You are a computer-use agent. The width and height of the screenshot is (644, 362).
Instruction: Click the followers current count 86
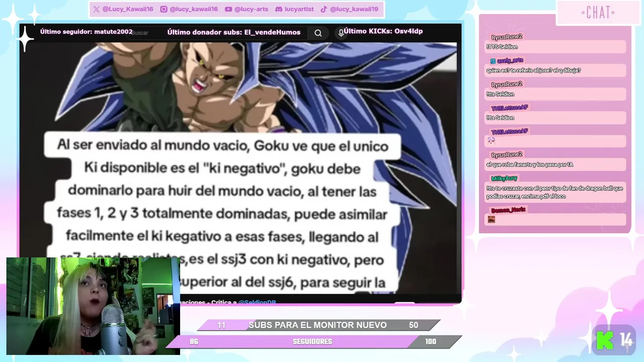coord(194,341)
